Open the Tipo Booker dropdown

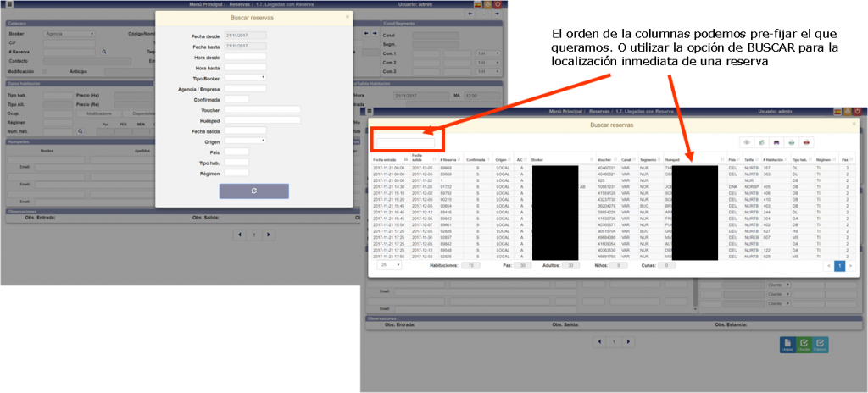tap(245, 78)
